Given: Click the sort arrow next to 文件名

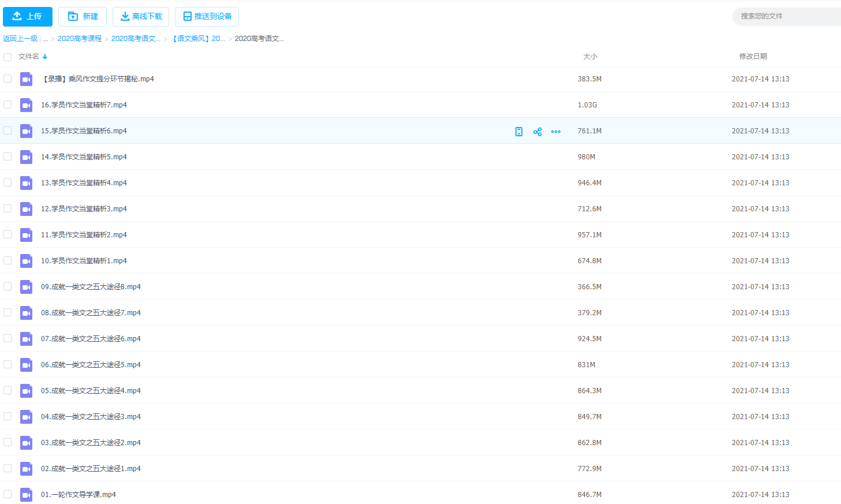Looking at the screenshot, I should tap(45, 57).
